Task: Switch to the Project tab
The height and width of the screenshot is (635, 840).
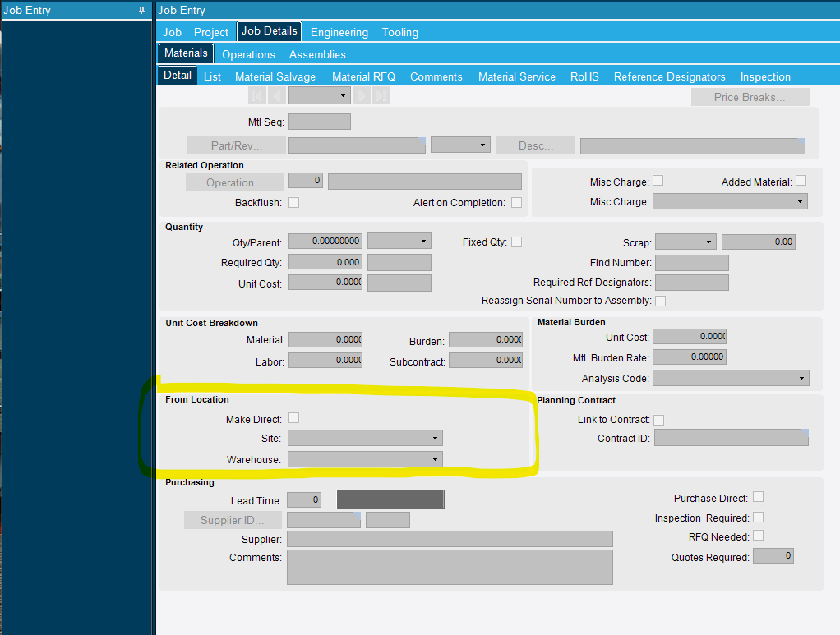Action: coord(210,32)
